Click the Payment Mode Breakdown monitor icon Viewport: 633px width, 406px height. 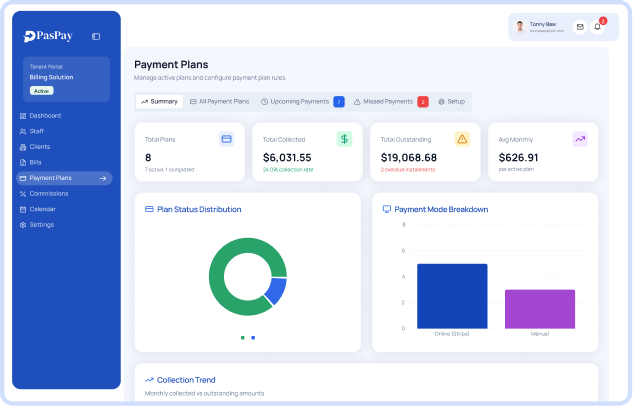(387, 209)
